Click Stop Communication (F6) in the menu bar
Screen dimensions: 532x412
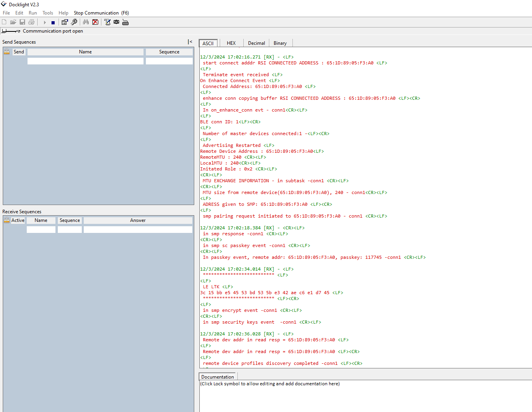click(x=101, y=13)
